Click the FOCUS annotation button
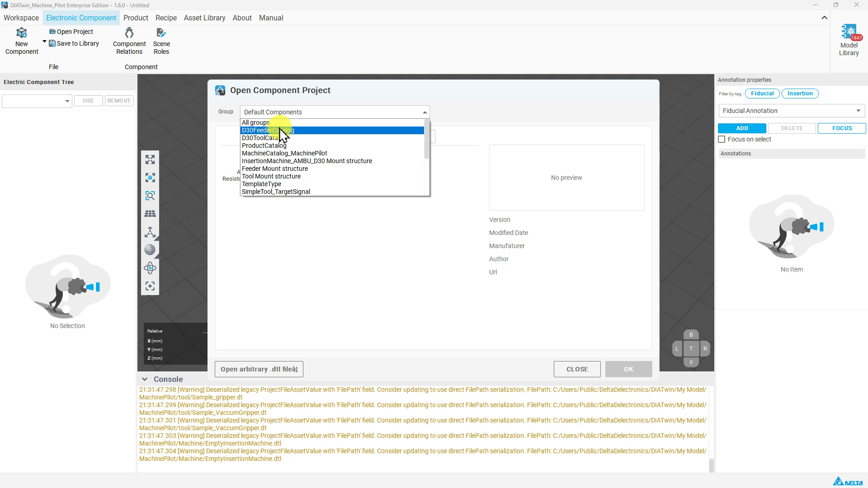The height and width of the screenshot is (488, 868). click(842, 128)
